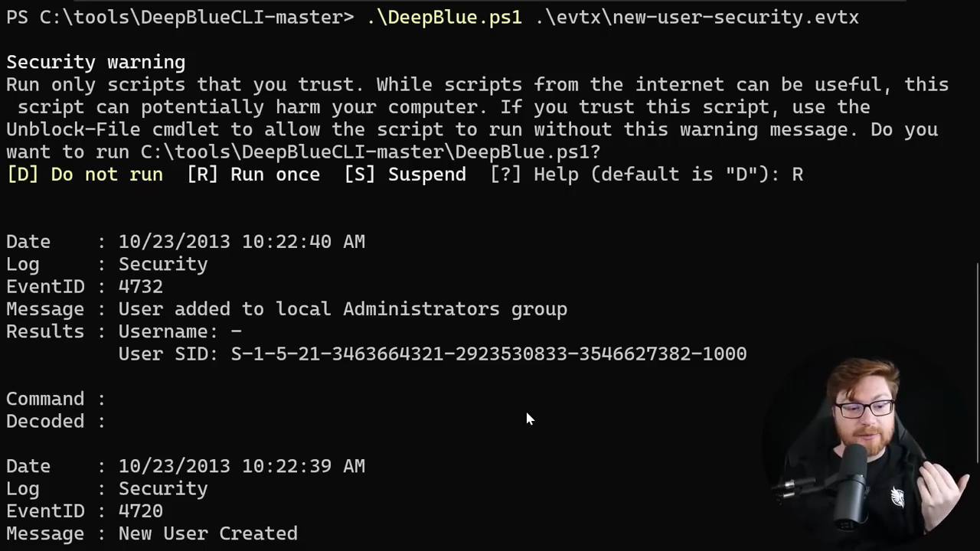980x551 pixels.
Task: Click the date 10/23/2013 10:22:39 AM
Action: 241,466
